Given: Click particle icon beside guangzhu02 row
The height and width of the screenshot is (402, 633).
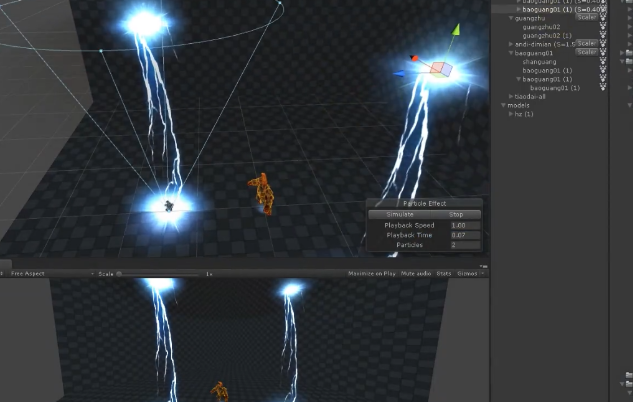Looking at the screenshot, I should tap(603, 27).
